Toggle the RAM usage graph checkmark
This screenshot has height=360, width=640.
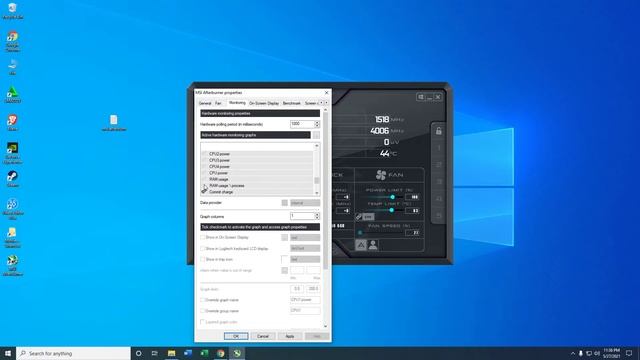click(204, 179)
